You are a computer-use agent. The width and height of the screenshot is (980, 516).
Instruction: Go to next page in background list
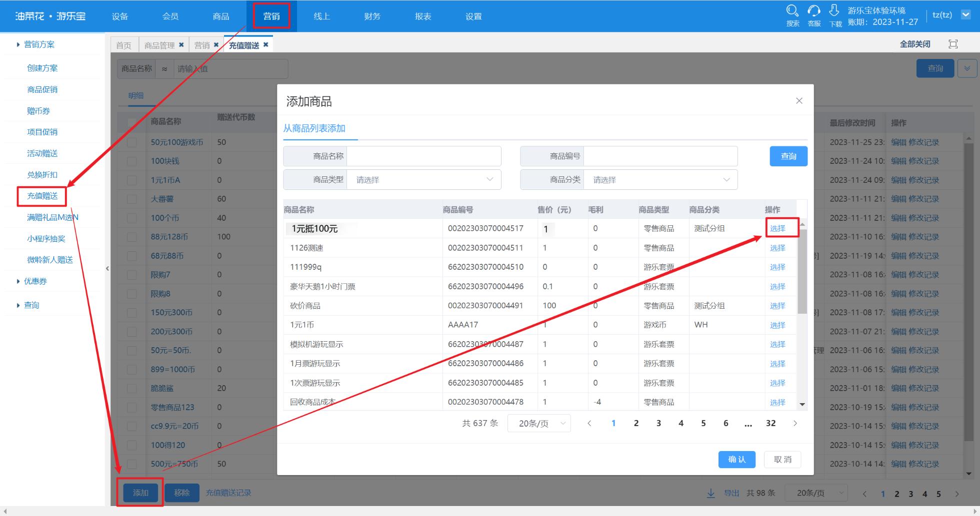pos(957,494)
